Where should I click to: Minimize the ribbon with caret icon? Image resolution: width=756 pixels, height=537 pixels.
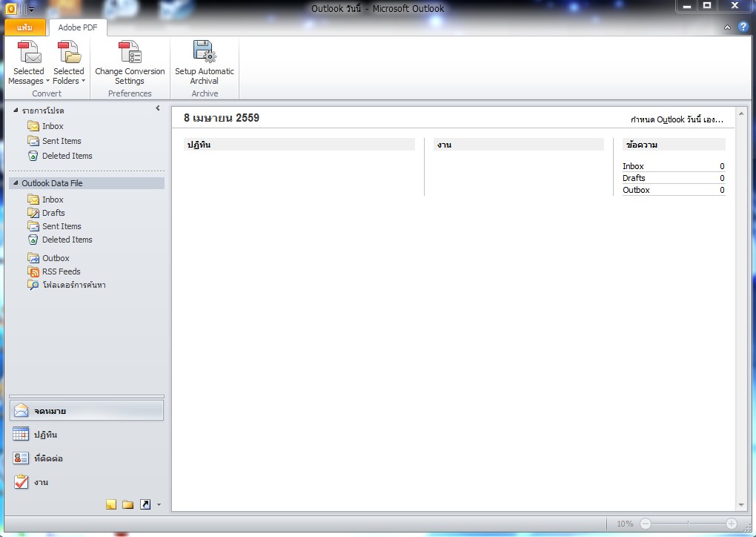click(x=727, y=27)
